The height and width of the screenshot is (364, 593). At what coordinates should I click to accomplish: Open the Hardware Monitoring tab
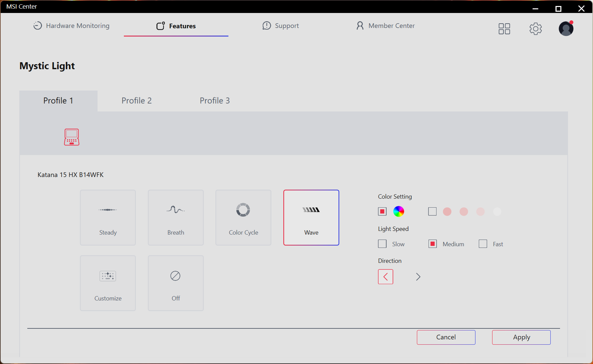click(71, 26)
